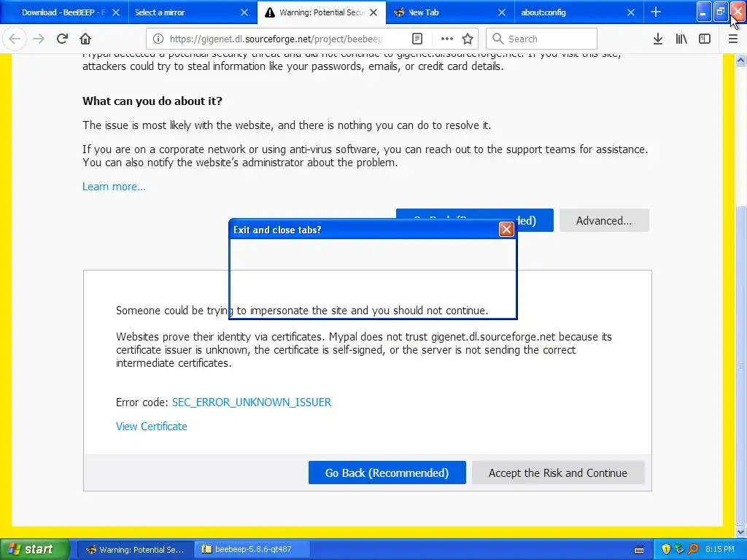The width and height of the screenshot is (747, 560).
Task: Go forward one page
Action: coord(39,39)
